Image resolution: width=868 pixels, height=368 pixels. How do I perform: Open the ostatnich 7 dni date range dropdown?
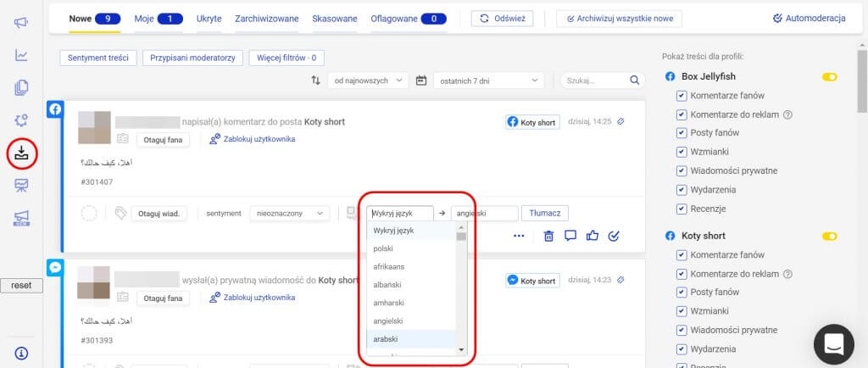(489, 81)
